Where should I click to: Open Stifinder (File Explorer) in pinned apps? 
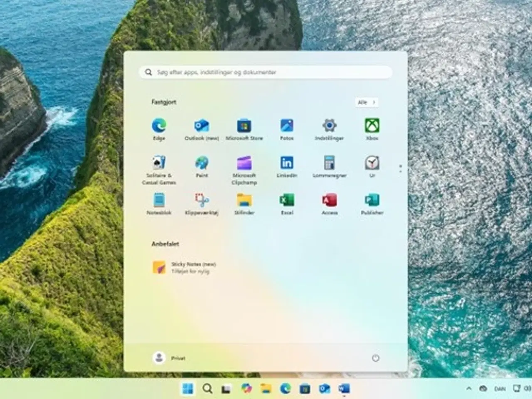click(244, 204)
